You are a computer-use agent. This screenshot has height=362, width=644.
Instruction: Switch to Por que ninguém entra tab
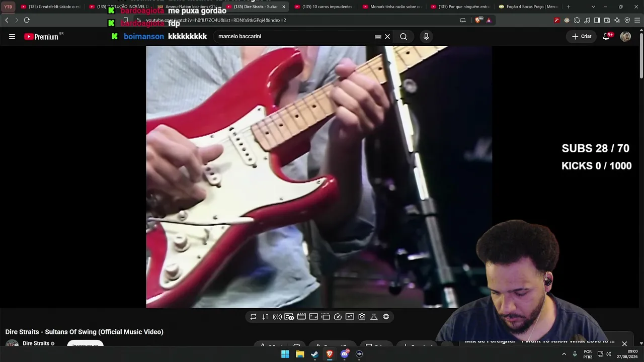tap(461, 7)
